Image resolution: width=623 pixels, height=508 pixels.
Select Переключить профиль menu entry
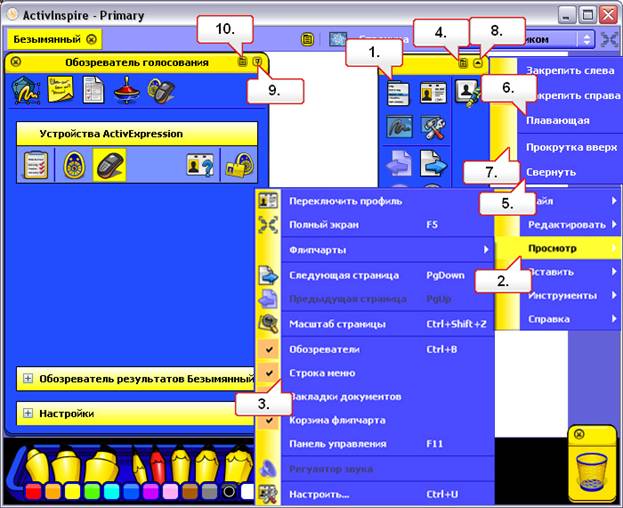click(x=375, y=201)
